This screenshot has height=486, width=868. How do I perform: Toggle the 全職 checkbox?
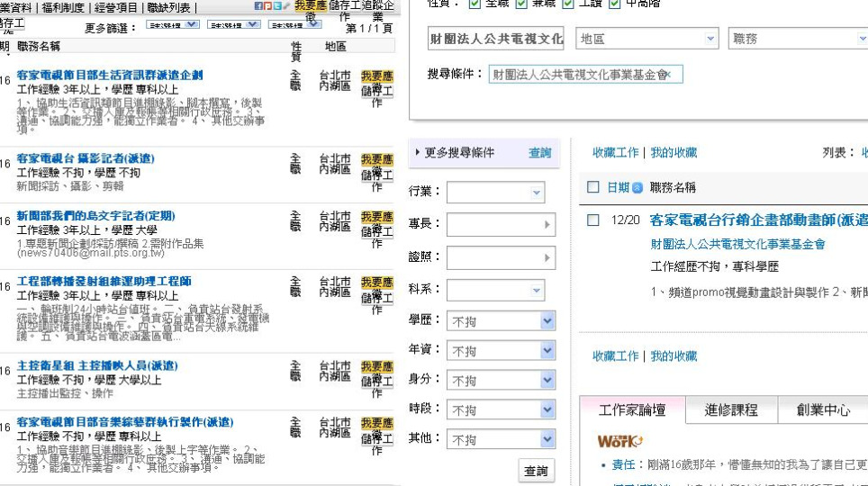[475, 3]
